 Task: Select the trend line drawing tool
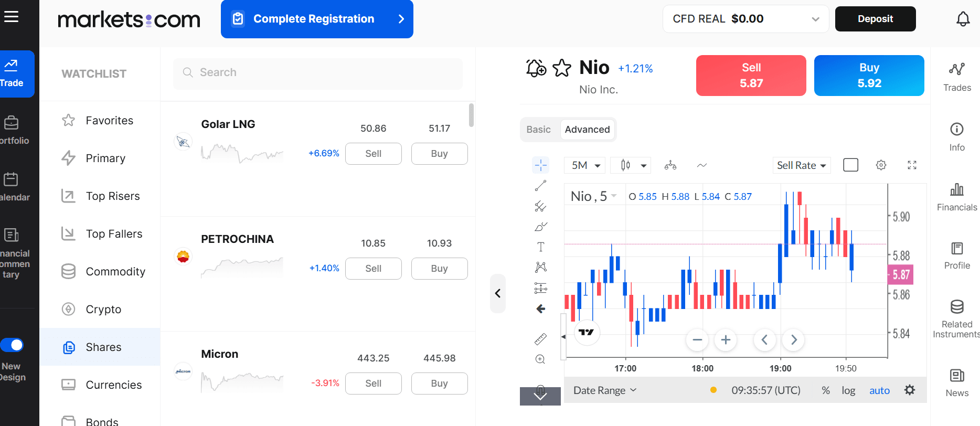click(540, 186)
